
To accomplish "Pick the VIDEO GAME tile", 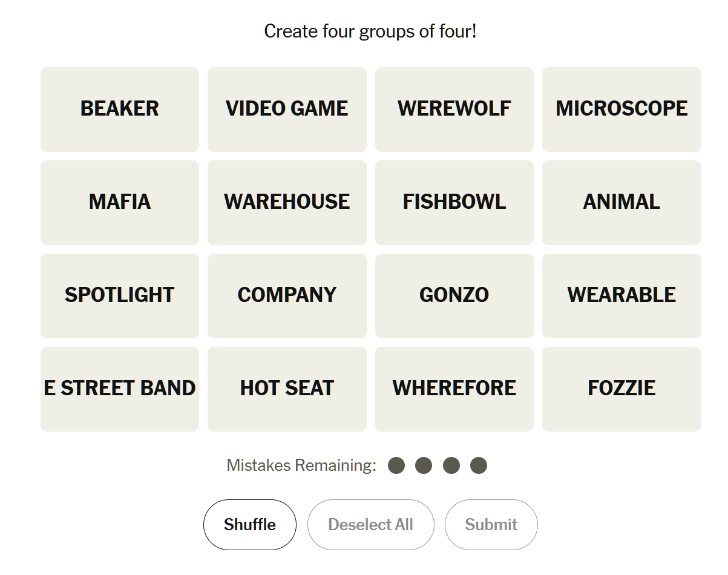I will (x=287, y=109).
